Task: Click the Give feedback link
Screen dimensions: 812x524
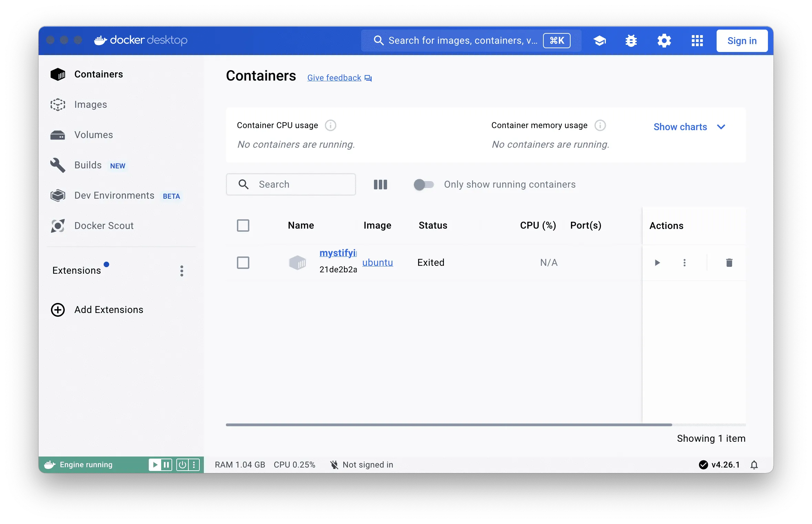Action: point(334,78)
